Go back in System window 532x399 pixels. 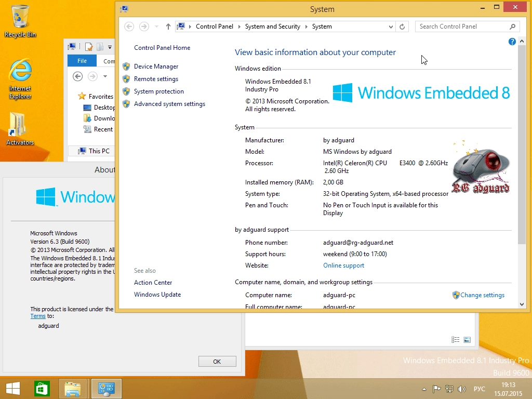[129, 26]
